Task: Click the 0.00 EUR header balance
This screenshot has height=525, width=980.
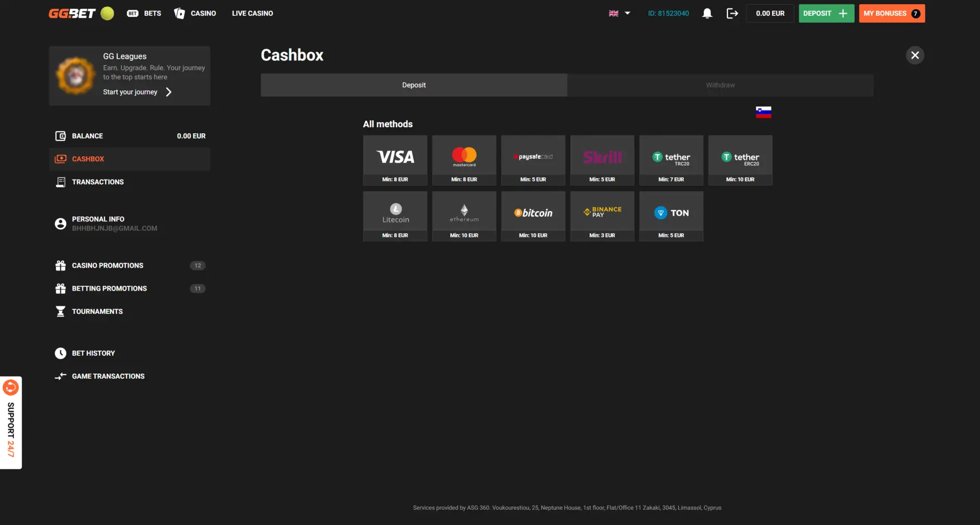Action: pos(770,14)
